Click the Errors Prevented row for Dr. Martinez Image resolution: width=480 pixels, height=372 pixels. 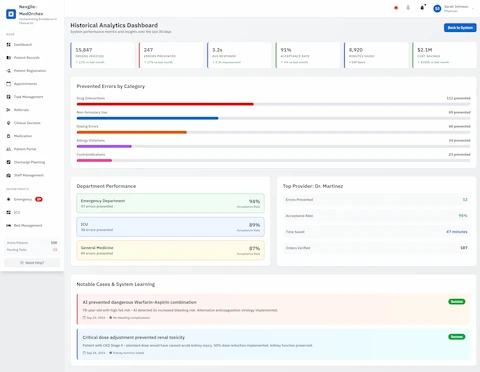tap(376, 200)
